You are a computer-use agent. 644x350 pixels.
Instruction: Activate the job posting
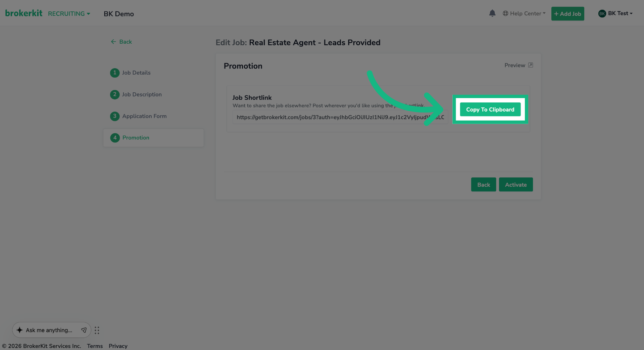click(x=515, y=184)
